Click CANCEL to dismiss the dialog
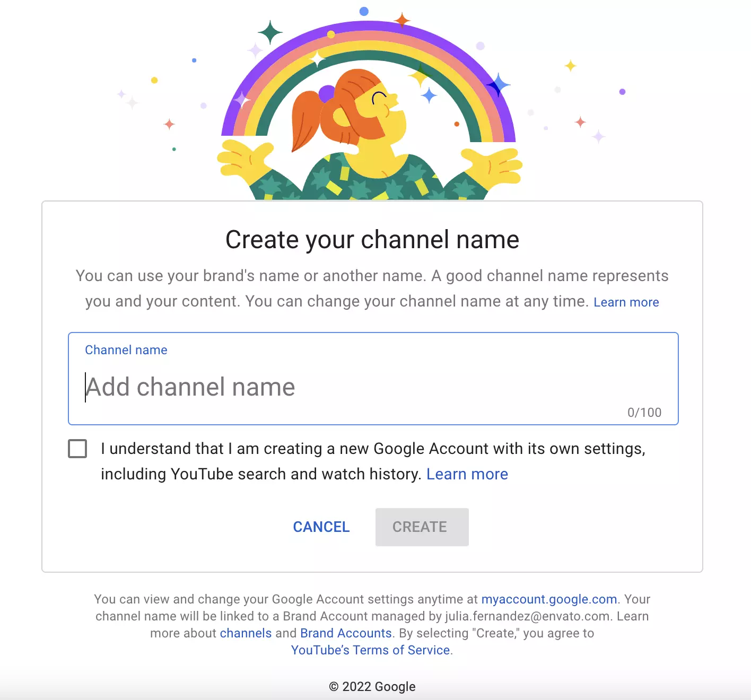 [x=321, y=527]
